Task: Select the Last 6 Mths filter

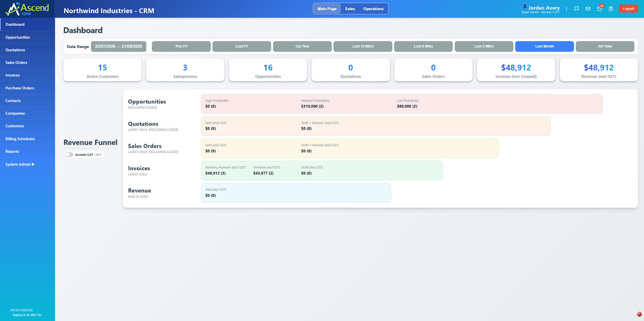Action: click(x=423, y=46)
